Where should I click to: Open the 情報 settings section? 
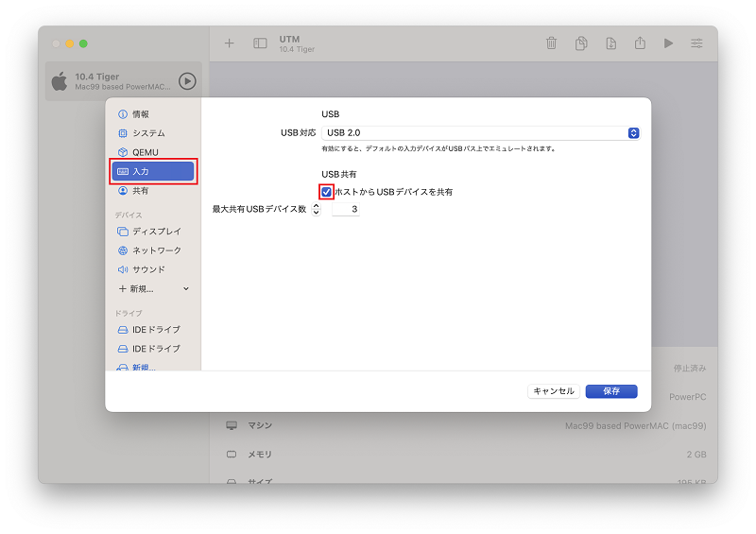tap(152, 114)
